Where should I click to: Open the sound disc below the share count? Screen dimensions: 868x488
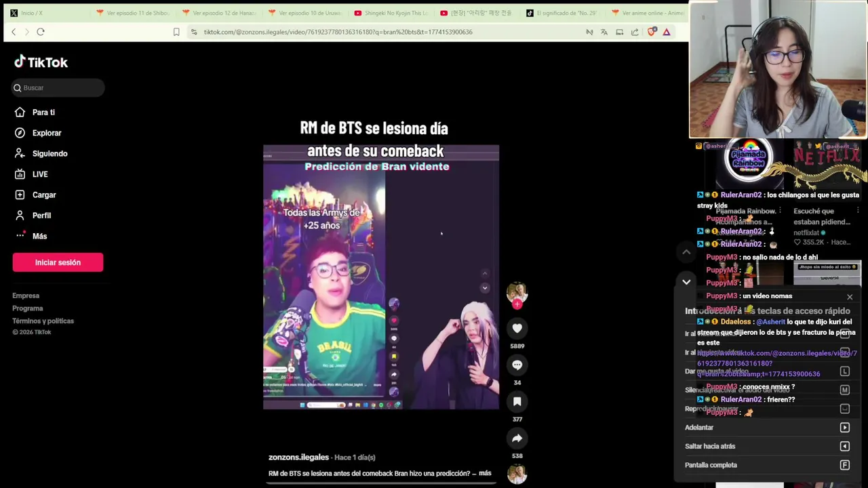(x=517, y=474)
